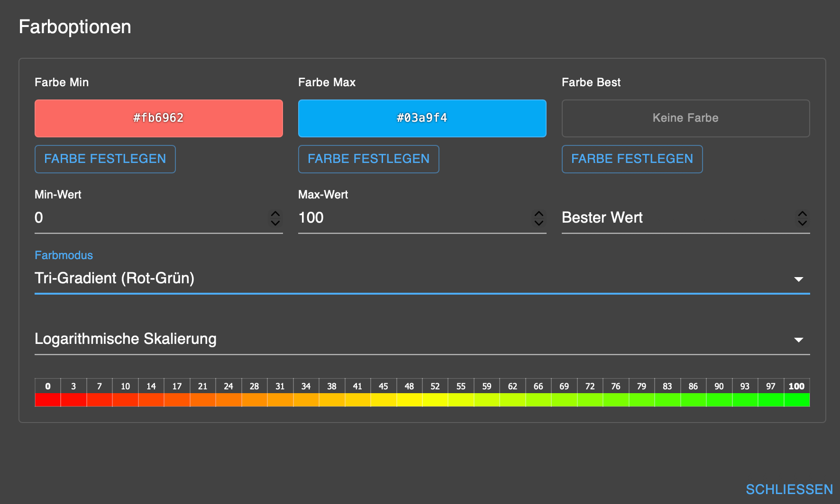This screenshot has width=840, height=504.
Task: Decrease Min-Wert with down stepper arrow
Action: (x=275, y=223)
